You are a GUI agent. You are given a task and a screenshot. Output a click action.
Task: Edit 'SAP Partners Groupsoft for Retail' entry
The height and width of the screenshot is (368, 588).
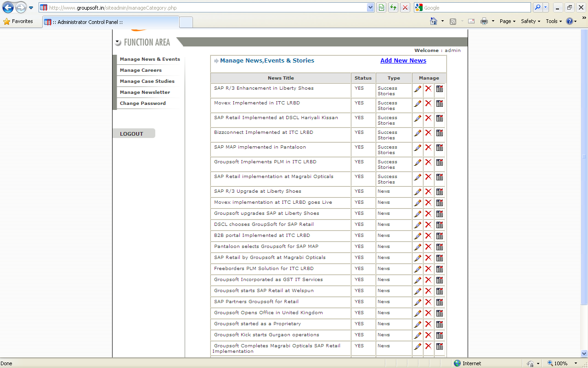pos(418,302)
